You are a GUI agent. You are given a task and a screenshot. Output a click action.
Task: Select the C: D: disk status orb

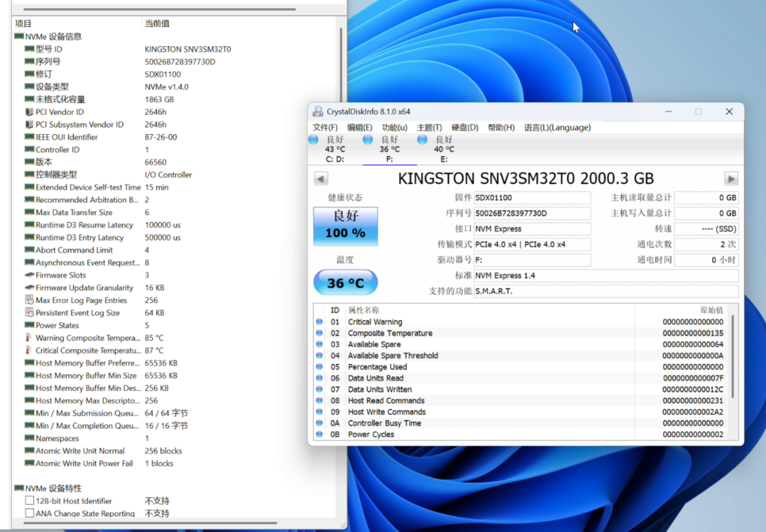(x=313, y=140)
